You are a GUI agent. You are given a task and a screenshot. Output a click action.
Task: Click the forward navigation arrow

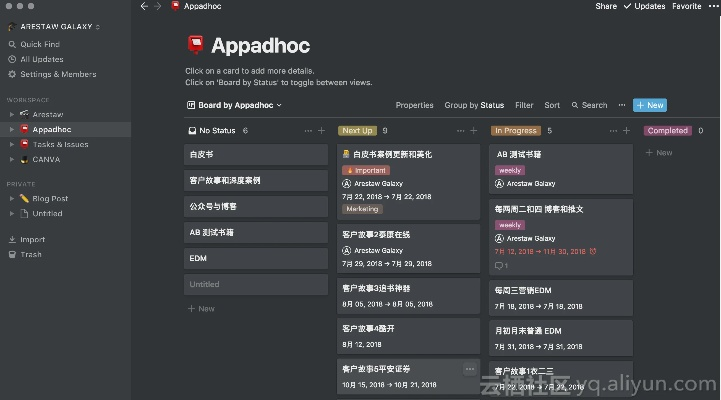click(158, 6)
